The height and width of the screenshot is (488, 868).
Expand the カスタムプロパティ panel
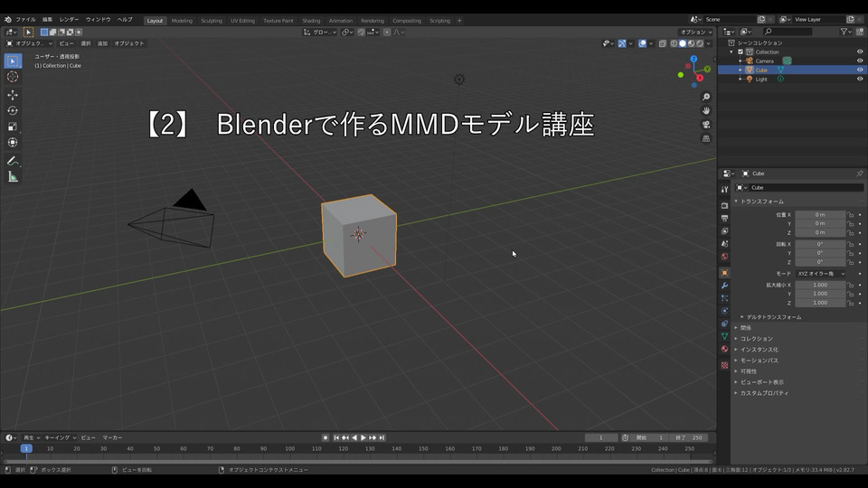[x=765, y=393]
